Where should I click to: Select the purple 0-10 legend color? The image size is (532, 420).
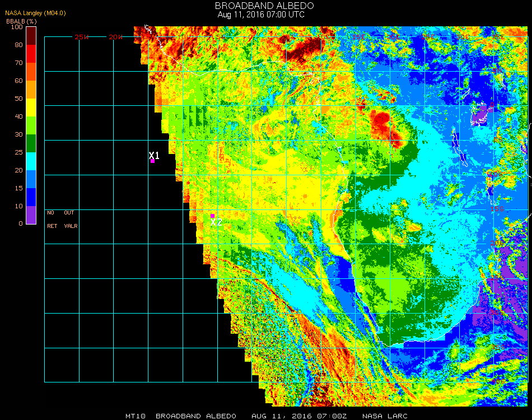31,215
